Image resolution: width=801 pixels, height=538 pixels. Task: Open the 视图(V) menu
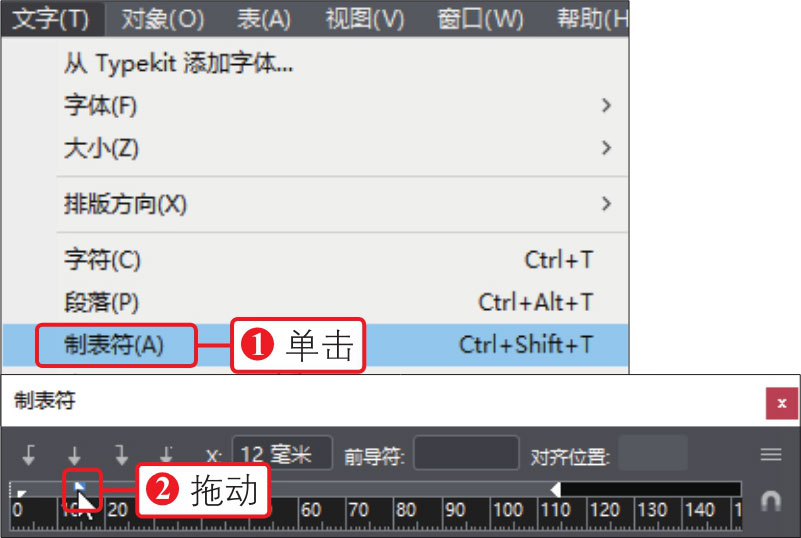click(x=365, y=18)
